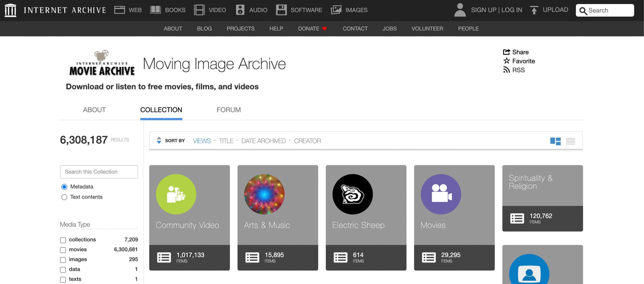Open Help in the top navigation

point(276,28)
